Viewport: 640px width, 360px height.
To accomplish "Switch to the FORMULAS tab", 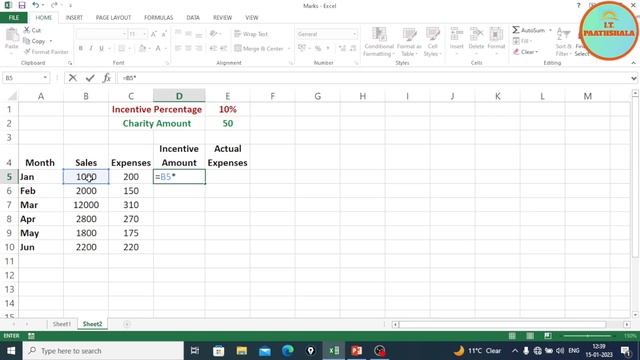I will click(158, 18).
